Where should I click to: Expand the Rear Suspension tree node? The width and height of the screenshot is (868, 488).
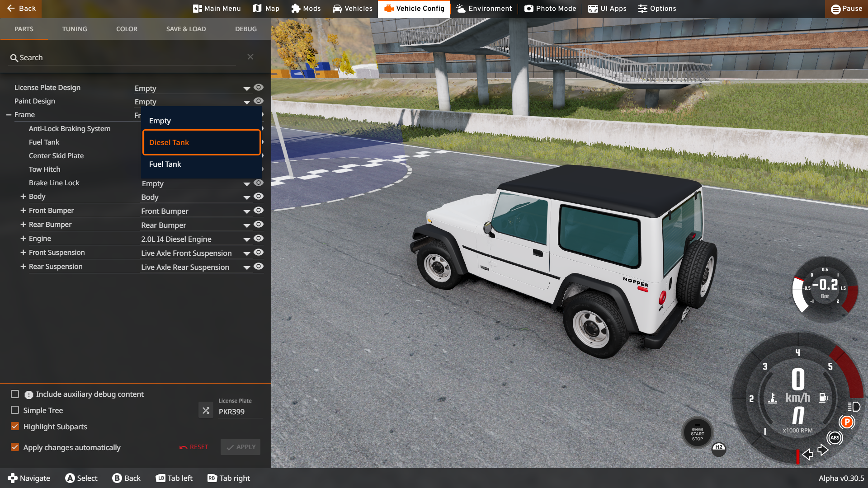23,267
